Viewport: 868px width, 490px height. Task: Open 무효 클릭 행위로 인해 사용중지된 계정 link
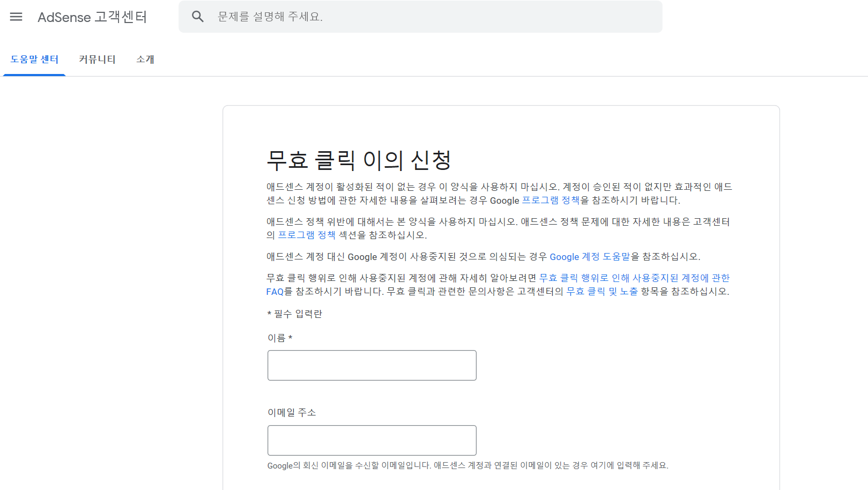click(x=634, y=278)
